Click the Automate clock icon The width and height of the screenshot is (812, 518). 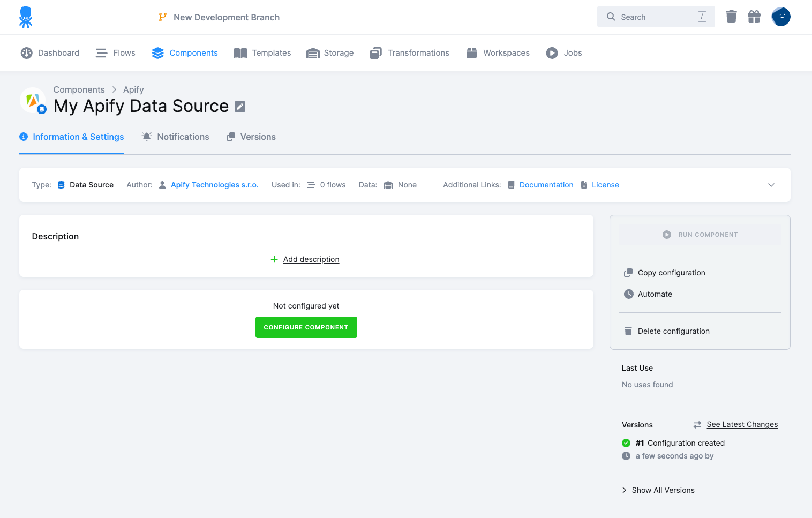coord(628,294)
